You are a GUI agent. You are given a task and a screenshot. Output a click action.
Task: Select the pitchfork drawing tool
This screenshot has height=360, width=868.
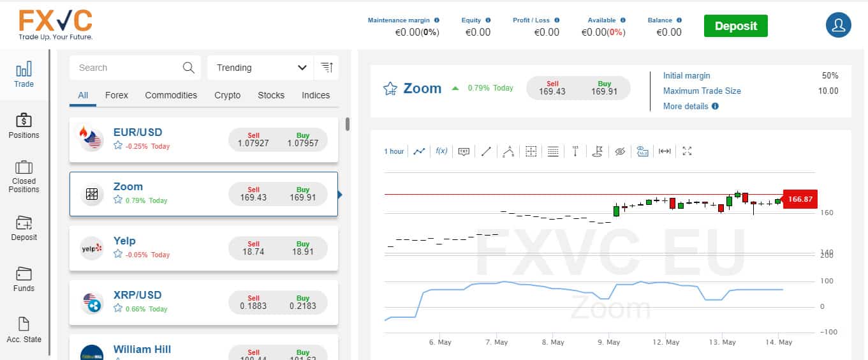(508, 151)
